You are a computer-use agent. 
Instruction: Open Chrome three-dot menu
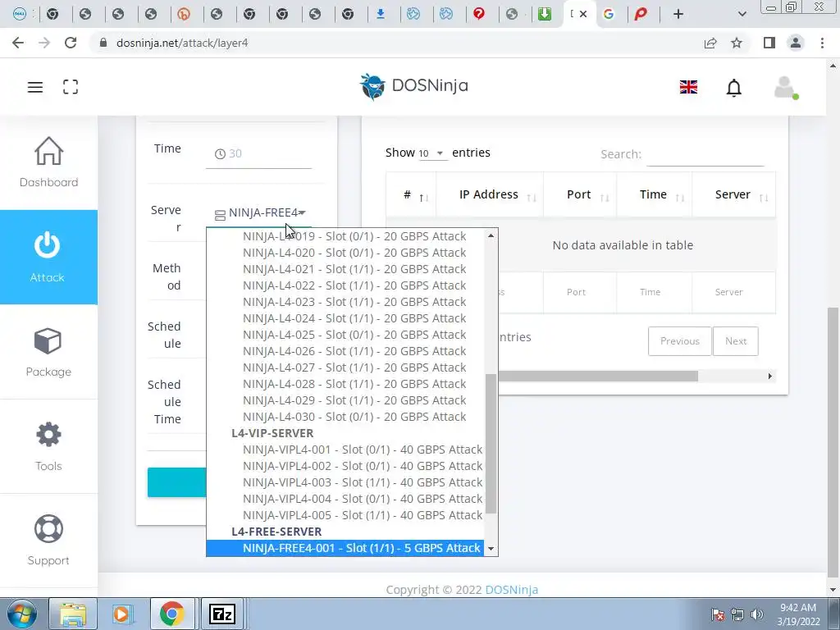pyautogui.click(x=822, y=43)
